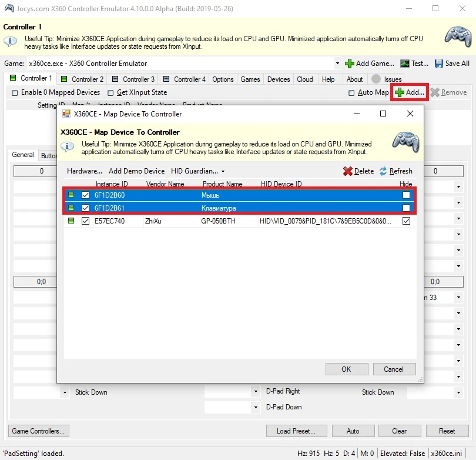This screenshot has height=460, width=476.
Task: Click the Auto button
Action: [353, 431]
